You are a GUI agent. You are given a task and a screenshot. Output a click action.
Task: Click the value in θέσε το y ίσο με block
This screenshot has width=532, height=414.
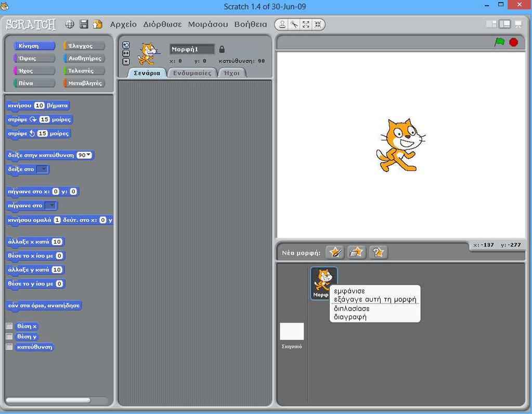59,284
